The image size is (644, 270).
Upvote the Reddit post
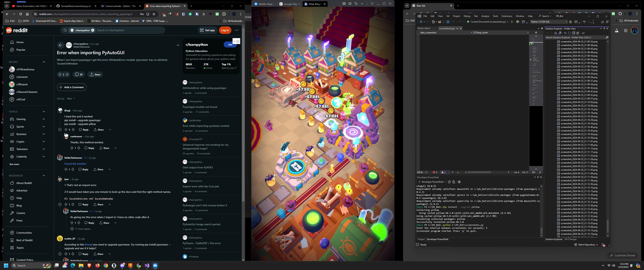point(60,74)
